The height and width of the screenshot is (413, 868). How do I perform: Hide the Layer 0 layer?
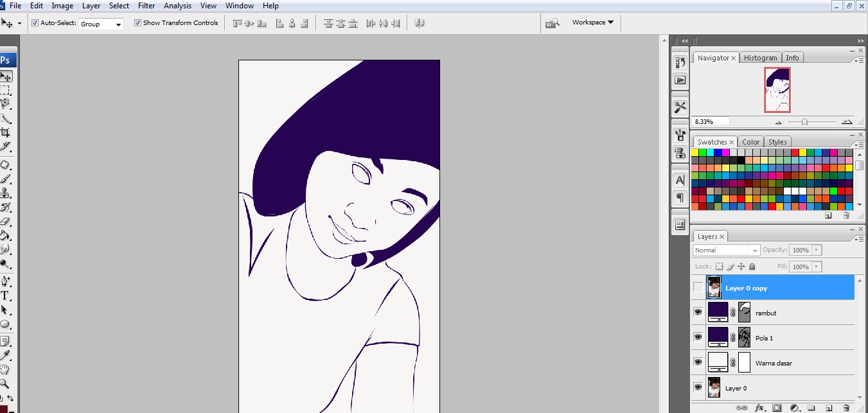click(698, 387)
